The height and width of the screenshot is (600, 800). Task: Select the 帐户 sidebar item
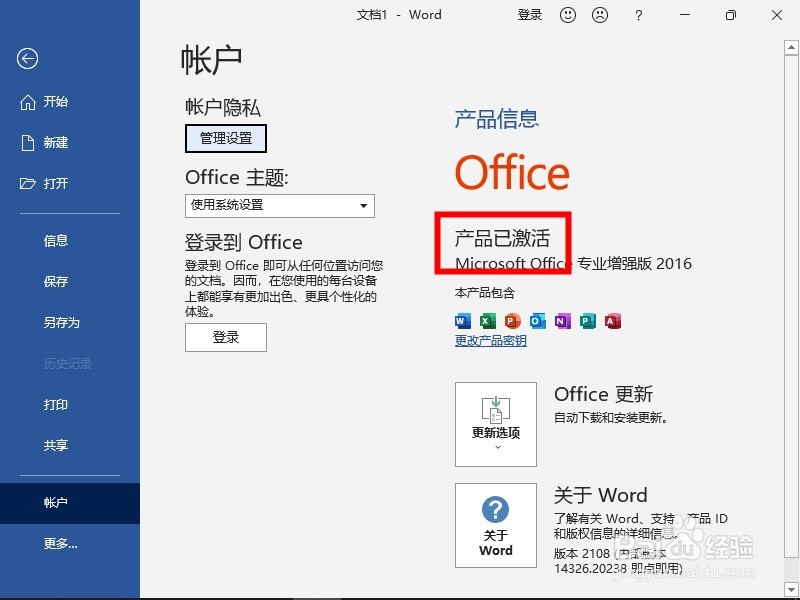pos(70,503)
